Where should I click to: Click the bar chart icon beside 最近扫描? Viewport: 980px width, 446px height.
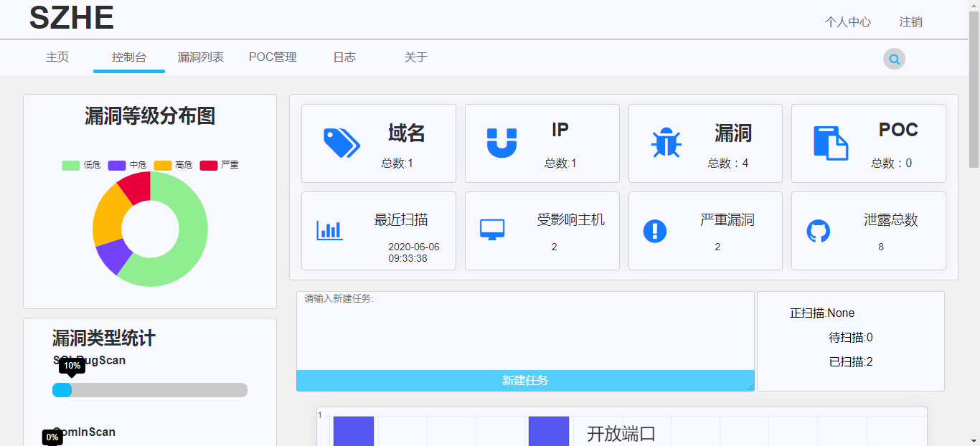coord(329,230)
